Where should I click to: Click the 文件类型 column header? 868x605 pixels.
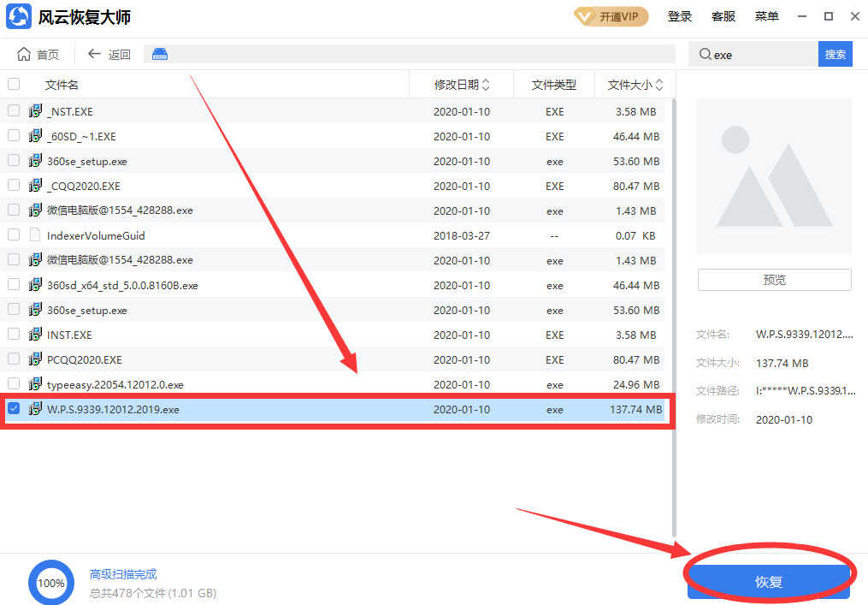pyautogui.click(x=553, y=85)
